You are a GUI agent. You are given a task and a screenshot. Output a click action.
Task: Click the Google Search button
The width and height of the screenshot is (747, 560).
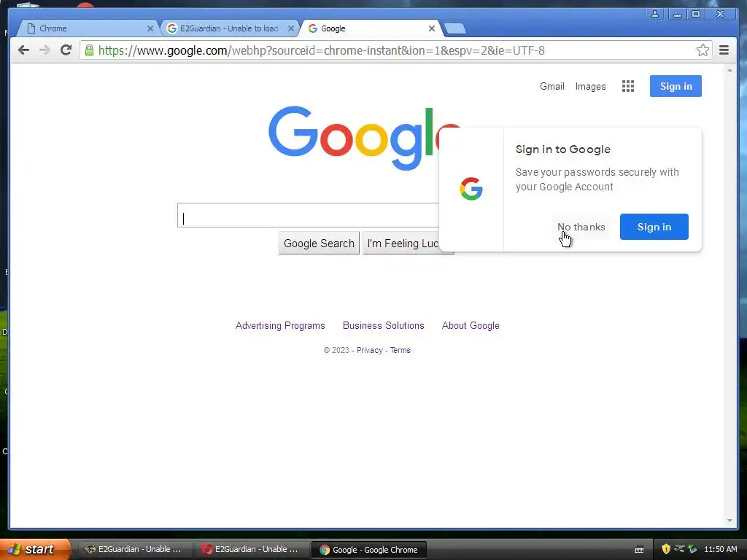tap(319, 244)
